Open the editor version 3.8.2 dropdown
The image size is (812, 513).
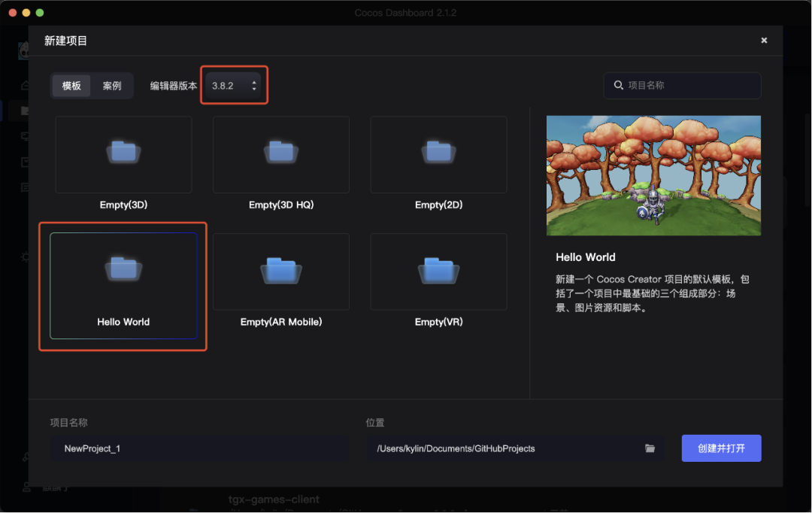[x=234, y=86]
